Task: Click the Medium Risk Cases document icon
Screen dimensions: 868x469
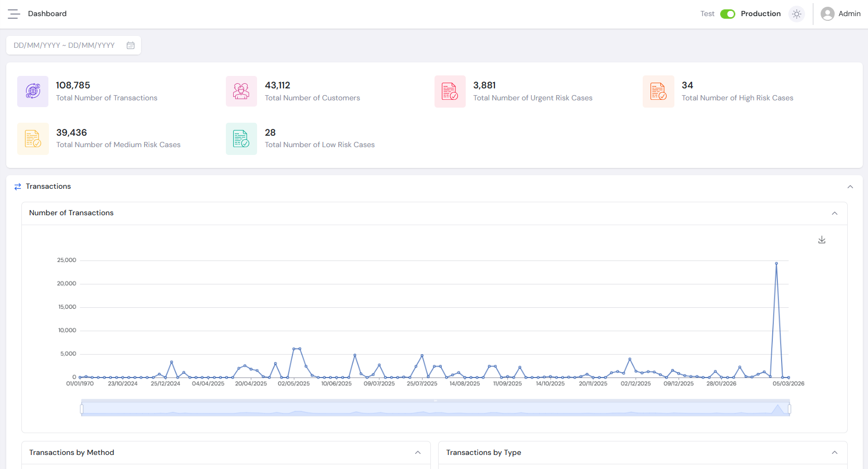Action: point(33,139)
